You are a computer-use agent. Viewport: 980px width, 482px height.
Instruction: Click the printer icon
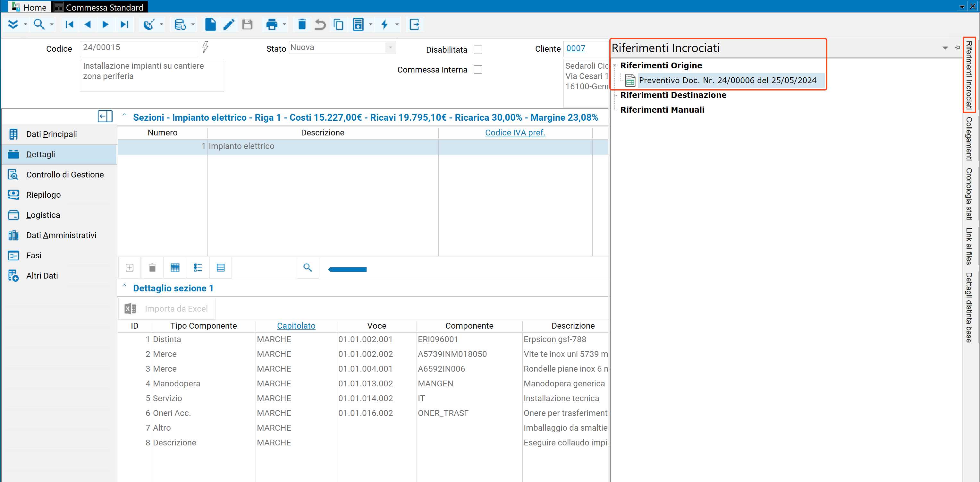272,25
